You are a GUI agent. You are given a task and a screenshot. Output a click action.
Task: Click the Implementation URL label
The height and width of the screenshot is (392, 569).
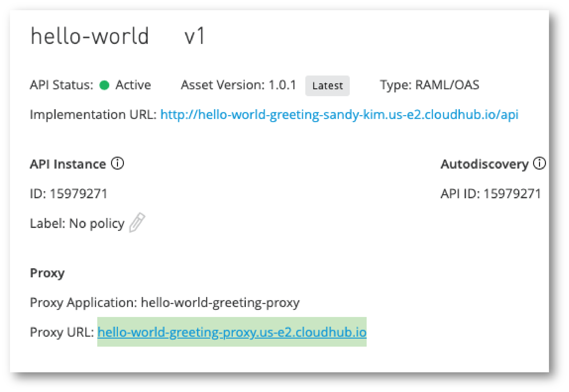coord(93,115)
